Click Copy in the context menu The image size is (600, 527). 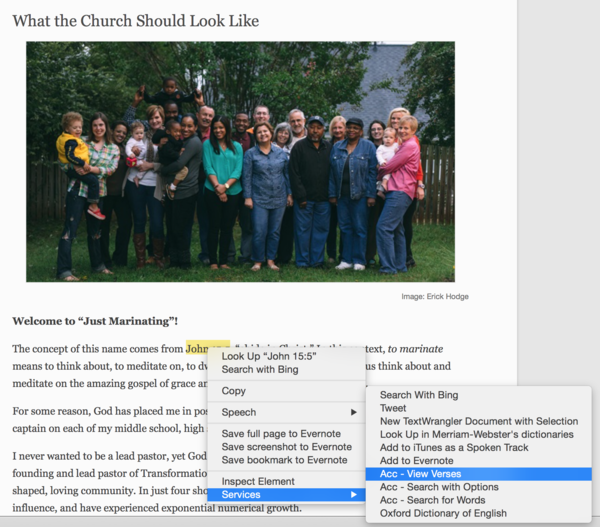[286, 391]
